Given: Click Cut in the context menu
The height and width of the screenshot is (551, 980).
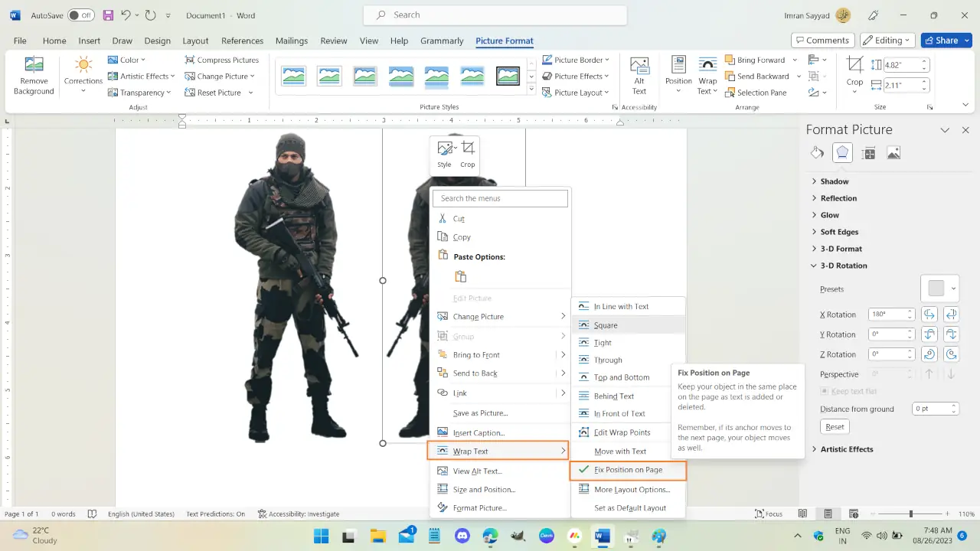Looking at the screenshot, I should coord(459,219).
